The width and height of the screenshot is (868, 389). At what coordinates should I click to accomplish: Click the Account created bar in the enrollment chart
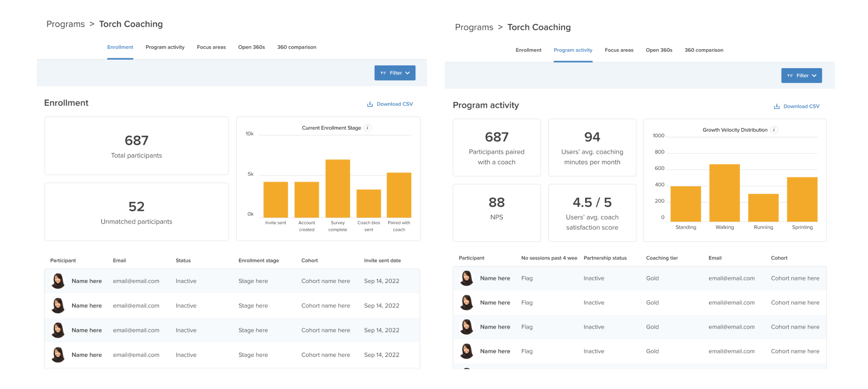tap(307, 200)
